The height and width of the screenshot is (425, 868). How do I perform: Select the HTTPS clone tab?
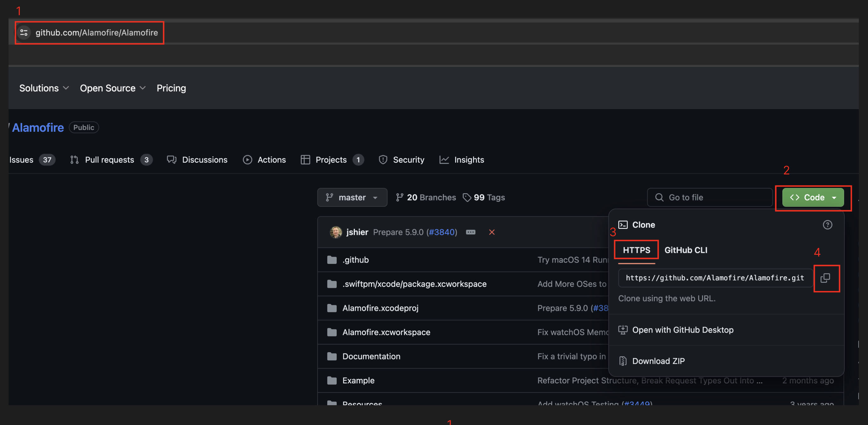[636, 250]
